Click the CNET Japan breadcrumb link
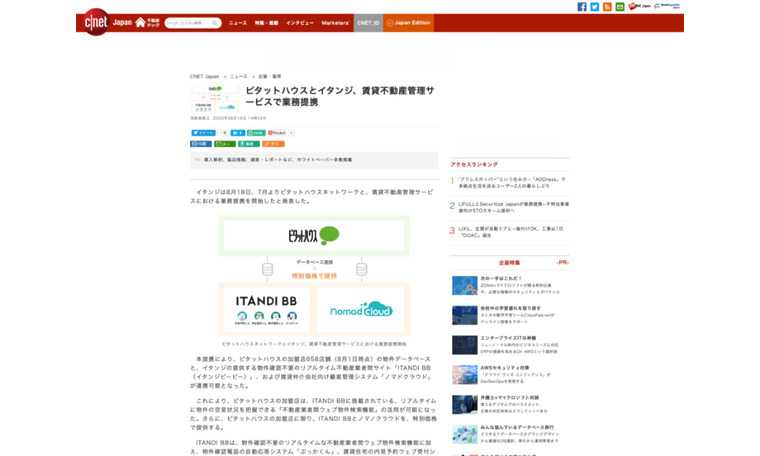 tap(203, 76)
